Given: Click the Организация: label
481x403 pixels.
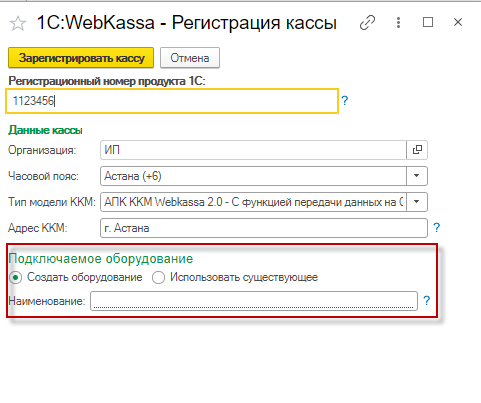Looking at the screenshot, I should [42, 150].
